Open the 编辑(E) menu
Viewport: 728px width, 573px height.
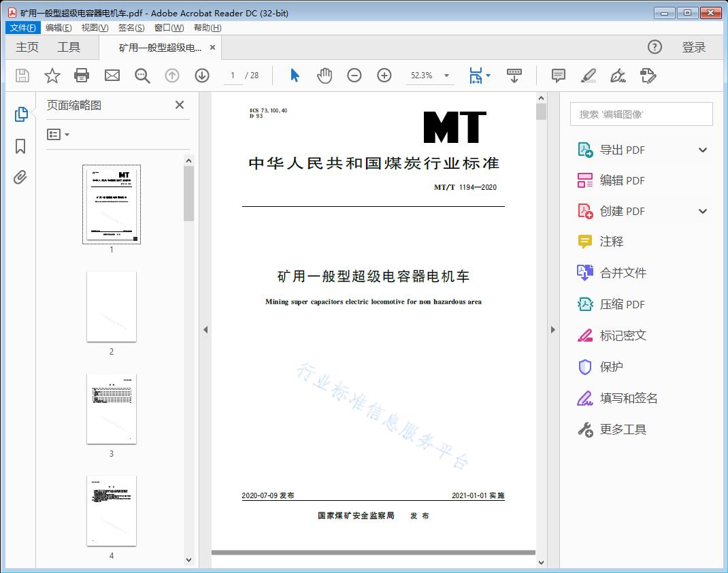(x=59, y=27)
